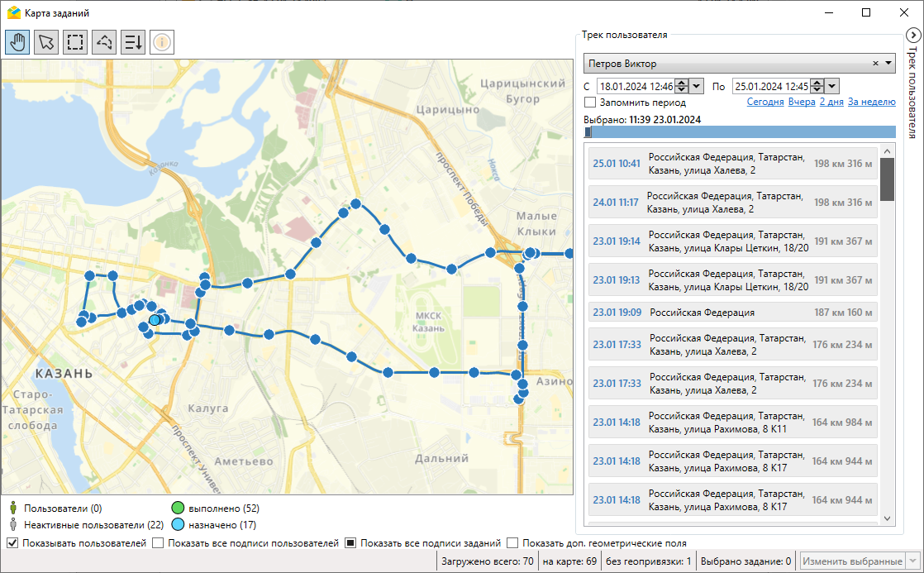Viewport: 924px width, 573px height.
Task: Select the hand pan tool
Action: click(17, 41)
